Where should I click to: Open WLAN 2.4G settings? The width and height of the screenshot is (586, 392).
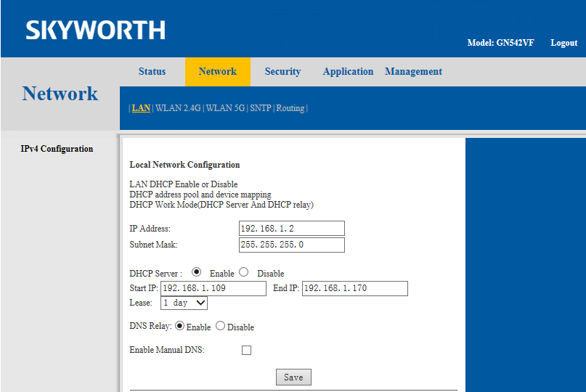tap(178, 108)
